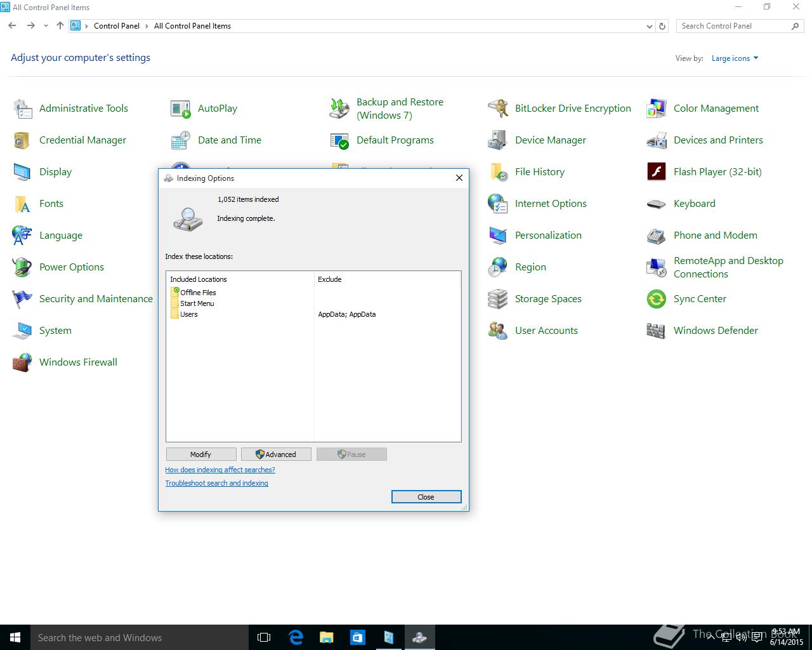Open the Fonts icon
812x650 pixels.
coord(22,204)
